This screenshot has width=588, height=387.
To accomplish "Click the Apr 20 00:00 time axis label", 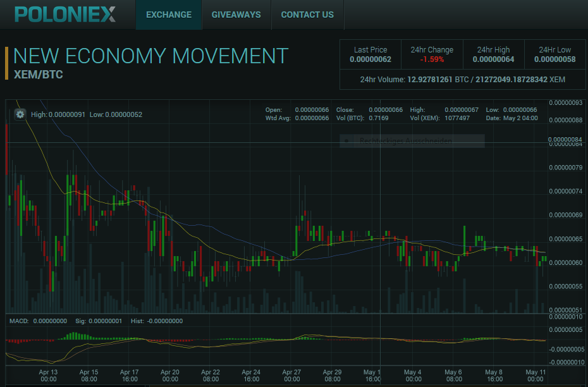I will pyautogui.click(x=170, y=376).
